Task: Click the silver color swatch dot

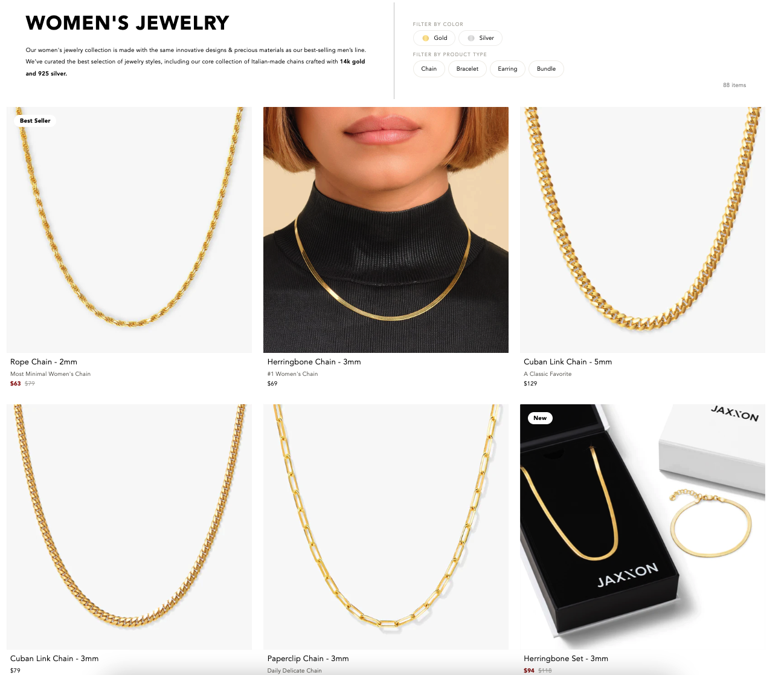Action: pos(471,38)
